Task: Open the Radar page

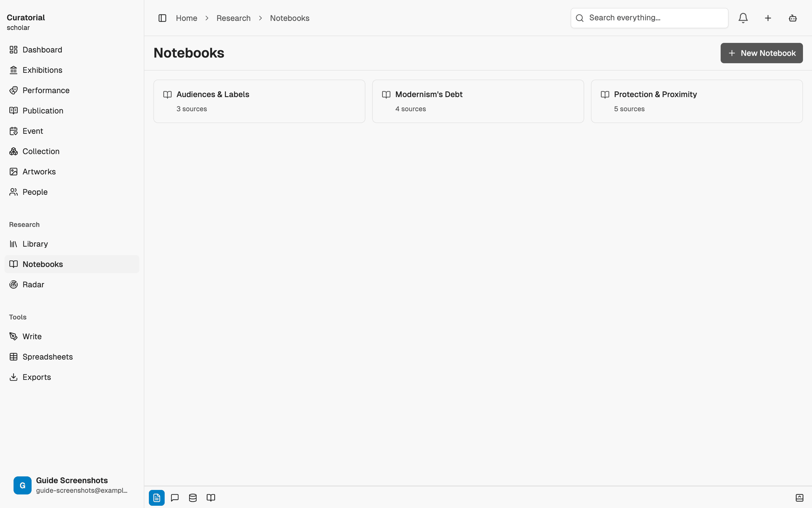Action: click(x=72, y=284)
